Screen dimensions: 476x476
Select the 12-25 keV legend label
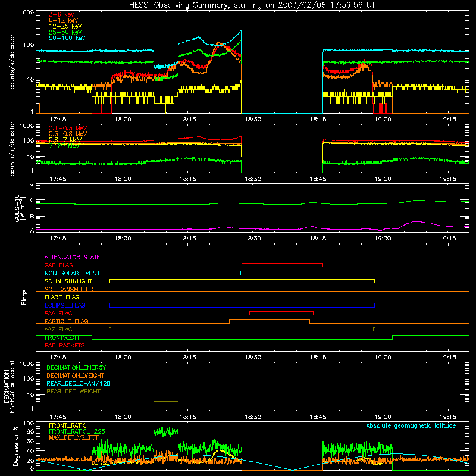pos(65,26)
